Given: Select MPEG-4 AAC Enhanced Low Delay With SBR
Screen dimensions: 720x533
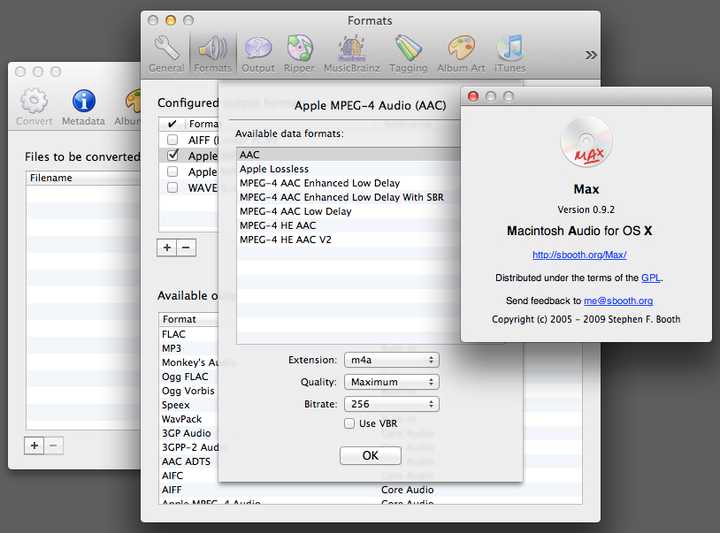Looking at the screenshot, I should click(349, 197).
